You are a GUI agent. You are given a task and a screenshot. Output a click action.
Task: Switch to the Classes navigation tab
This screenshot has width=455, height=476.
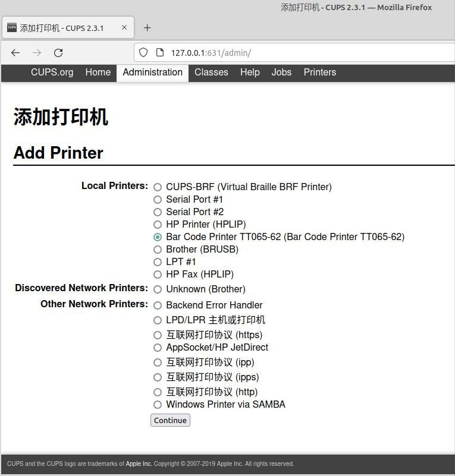pyautogui.click(x=211, y=72)
